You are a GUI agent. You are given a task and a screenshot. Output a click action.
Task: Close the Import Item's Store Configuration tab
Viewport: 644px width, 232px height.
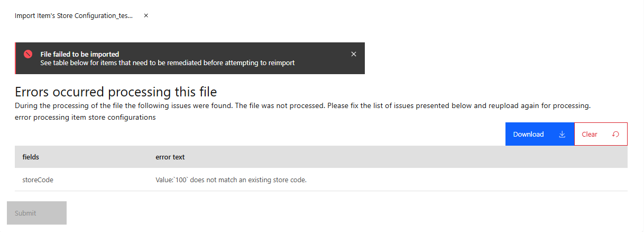[146, 16]
